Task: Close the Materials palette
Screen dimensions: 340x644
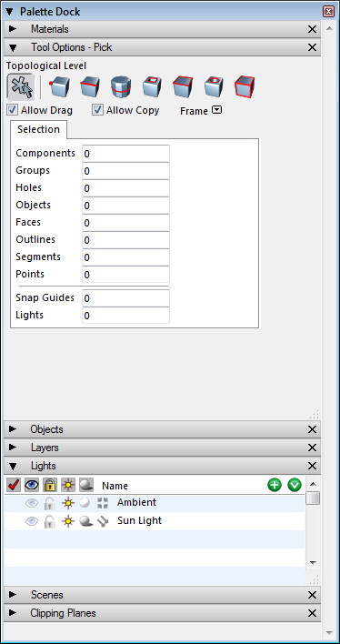Action: [312, 29]
